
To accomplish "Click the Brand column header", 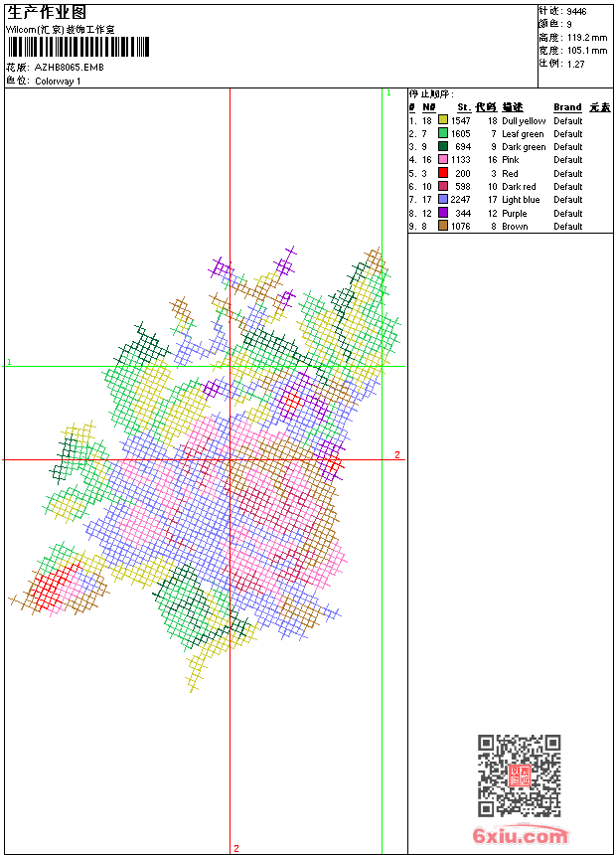I will 567,107.
